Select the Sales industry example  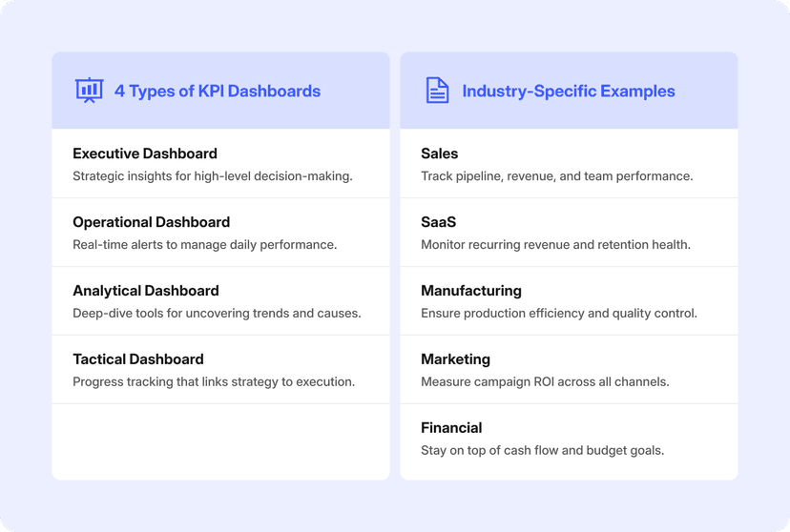[x=439, y=153]
